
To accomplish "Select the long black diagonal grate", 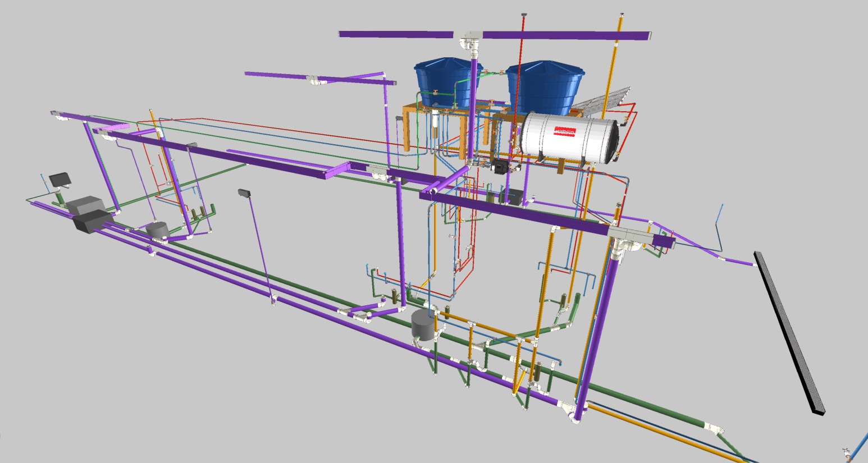I will click(789, 333).
